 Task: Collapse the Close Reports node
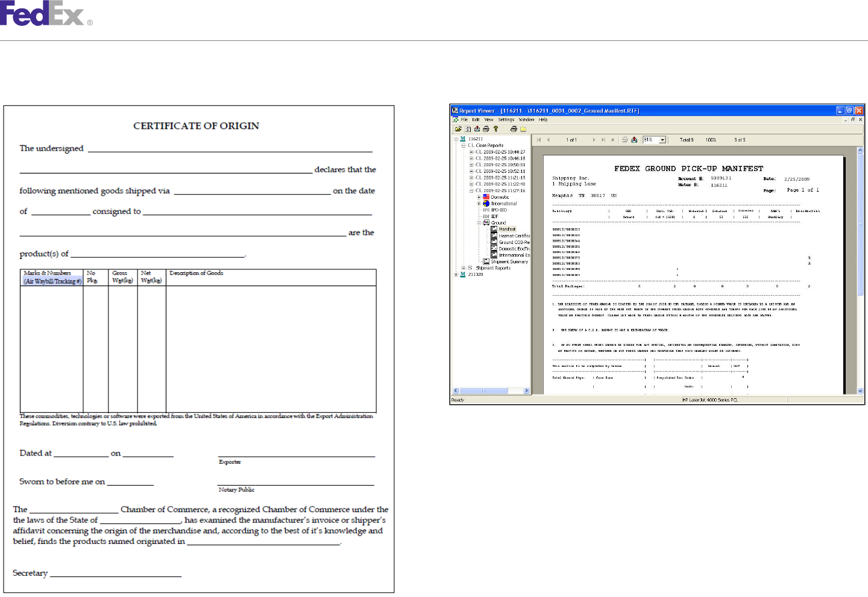click(x=464, y=145)
